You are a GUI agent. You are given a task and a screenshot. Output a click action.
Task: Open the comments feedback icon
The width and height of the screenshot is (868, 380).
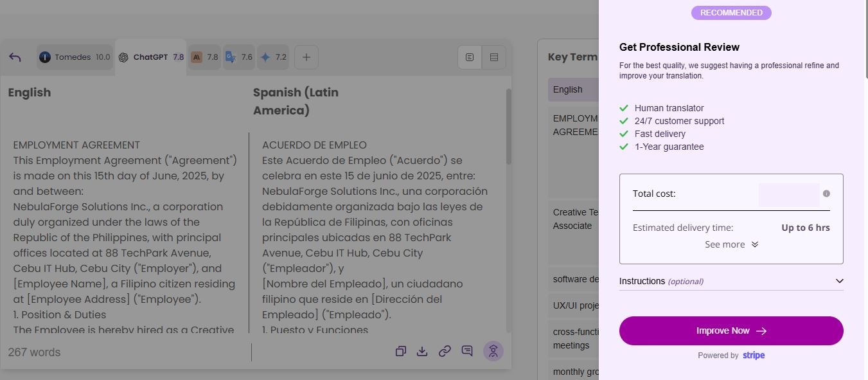(467, 351)
